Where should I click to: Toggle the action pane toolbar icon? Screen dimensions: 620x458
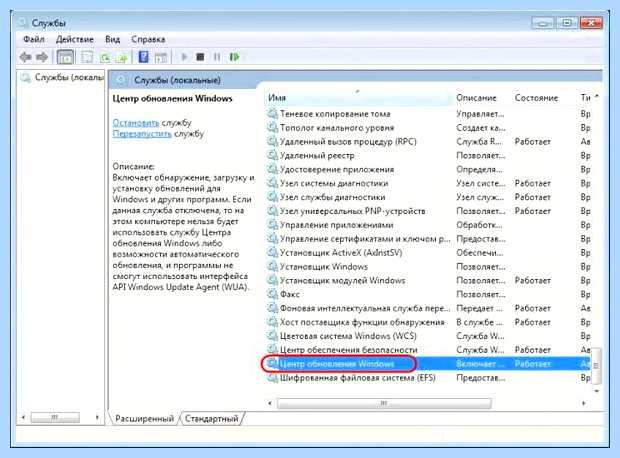161,58
